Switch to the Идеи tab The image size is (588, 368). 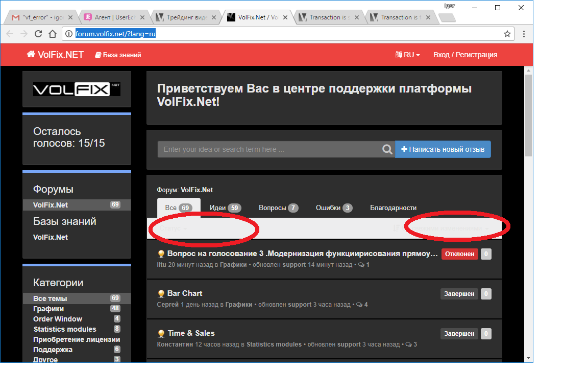coord(226,208)
